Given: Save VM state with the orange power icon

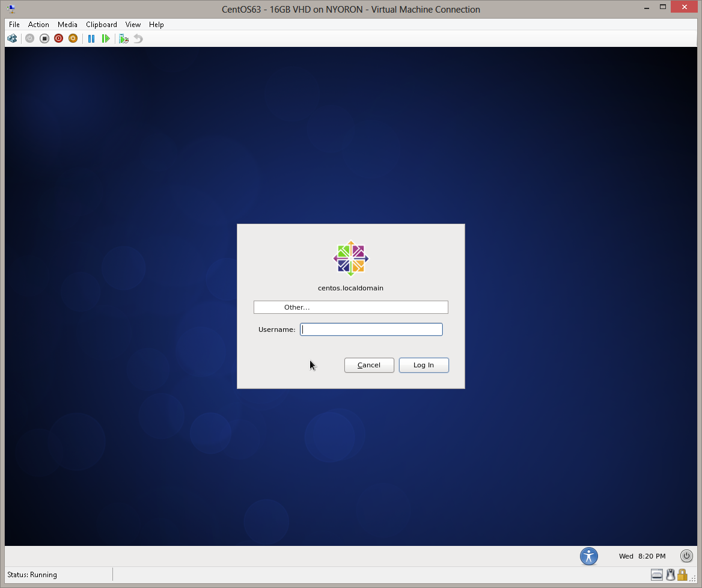Looking at the screenshot, I should coord(73,38).
